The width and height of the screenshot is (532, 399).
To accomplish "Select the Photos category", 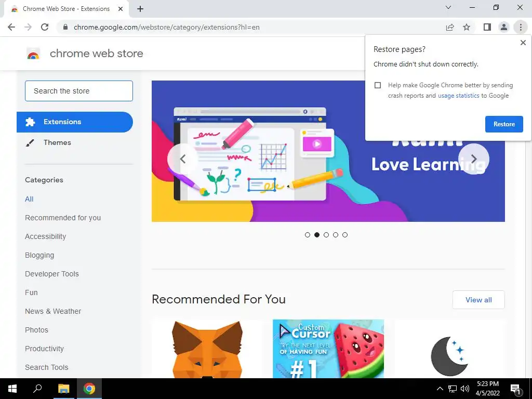I will coord(37,330).
